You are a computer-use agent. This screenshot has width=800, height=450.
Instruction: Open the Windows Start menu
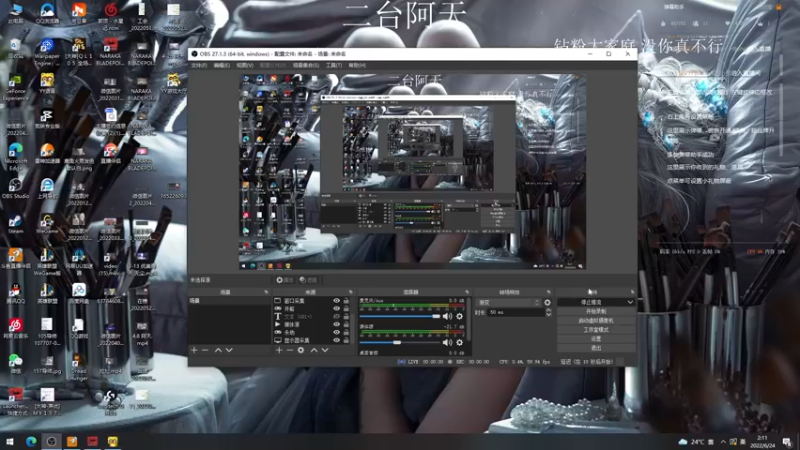coord(9,441)
